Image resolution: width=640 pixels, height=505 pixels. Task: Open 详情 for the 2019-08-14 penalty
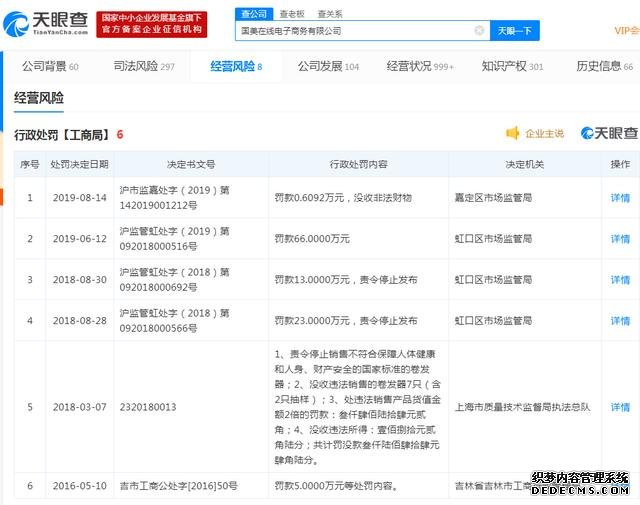[x=620, y=198]
